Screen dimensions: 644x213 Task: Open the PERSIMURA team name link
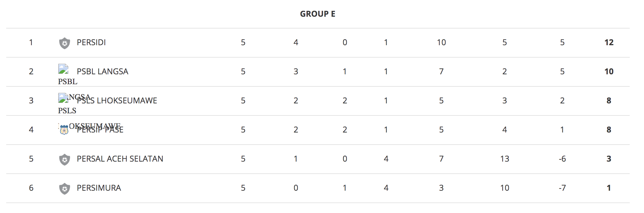99,188
